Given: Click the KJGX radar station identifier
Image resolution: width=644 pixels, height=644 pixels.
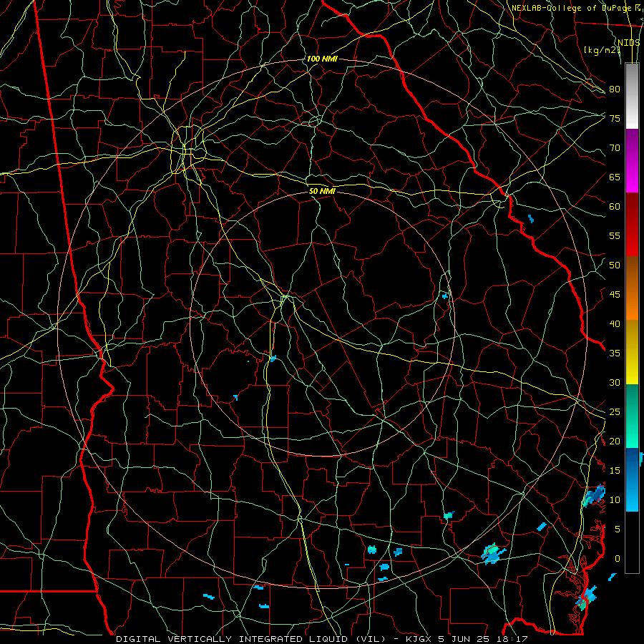Looking at the screenshot, I should click(x=420, y=639).
